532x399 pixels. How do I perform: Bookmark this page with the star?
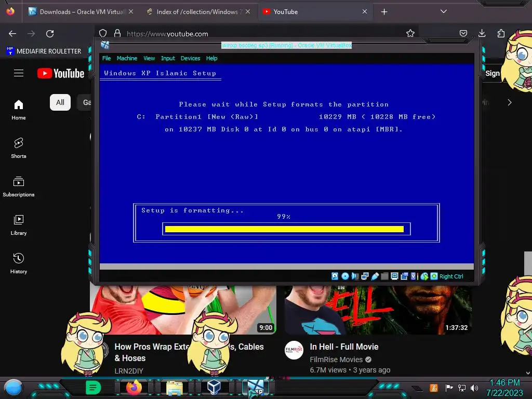tap(410, 33)
